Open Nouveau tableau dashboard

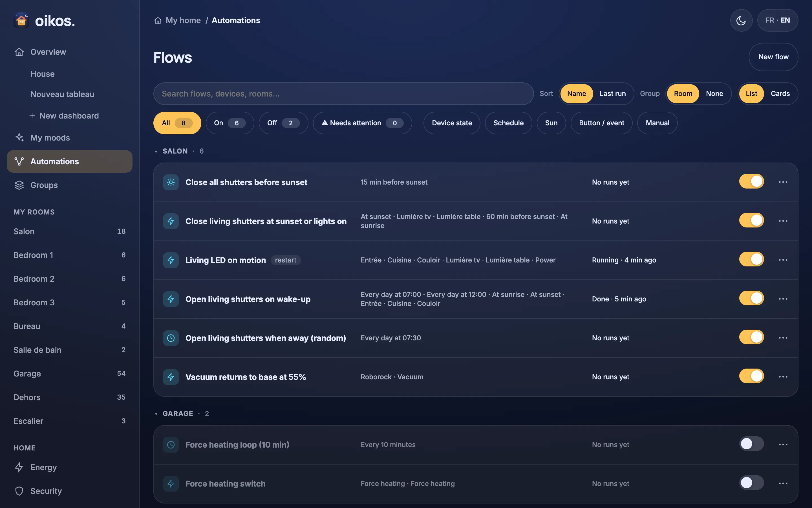tap(62, 95)
